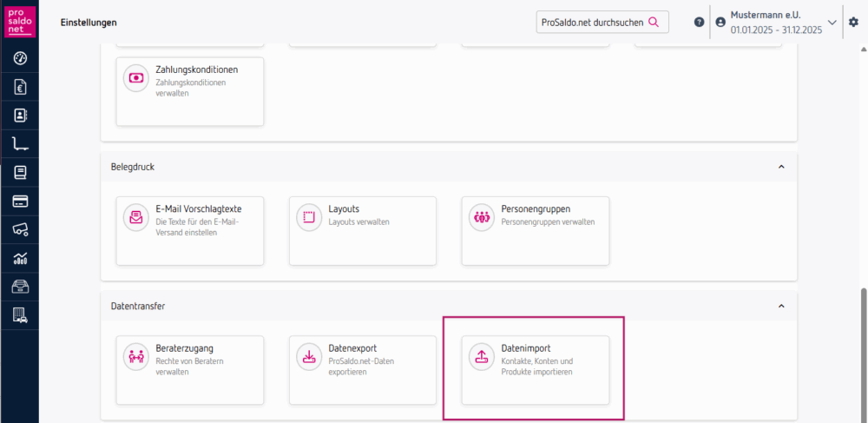This screenshot has height=423, width=868.
Task: Open settings via the gear icon
Action: pos(852,22)
